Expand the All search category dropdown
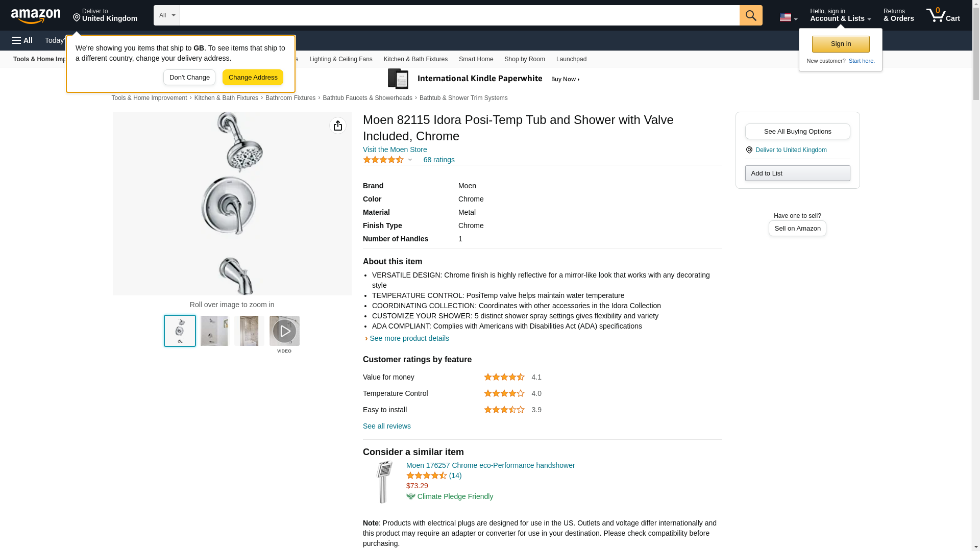 tap(166, 15)
